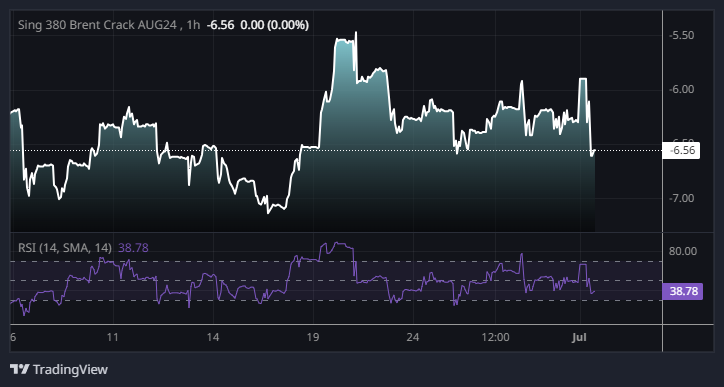The height and width of the screenshot is (387, 724).
Task: Select the RSI (14, SMA, 14) legend
Action: point(65,248)
